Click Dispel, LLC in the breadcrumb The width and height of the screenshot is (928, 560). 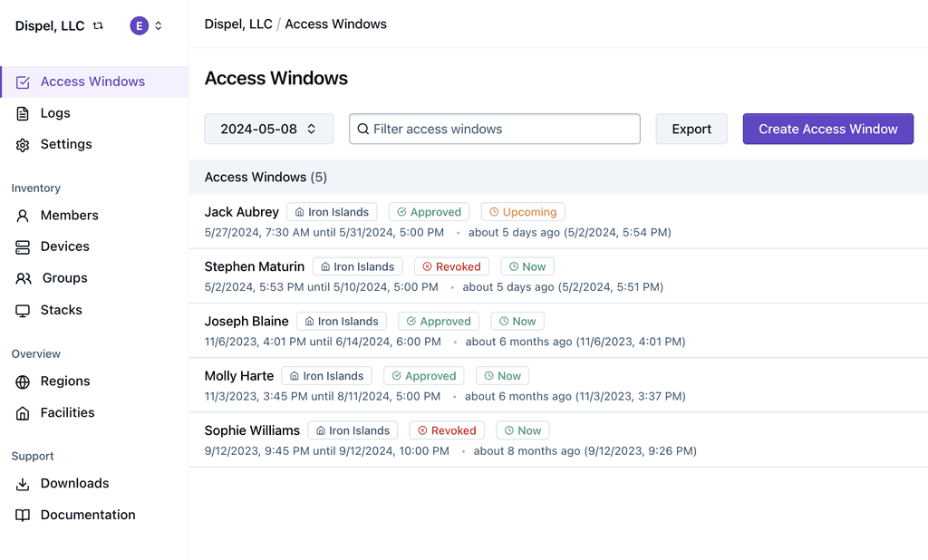click(x=237, y=24)
